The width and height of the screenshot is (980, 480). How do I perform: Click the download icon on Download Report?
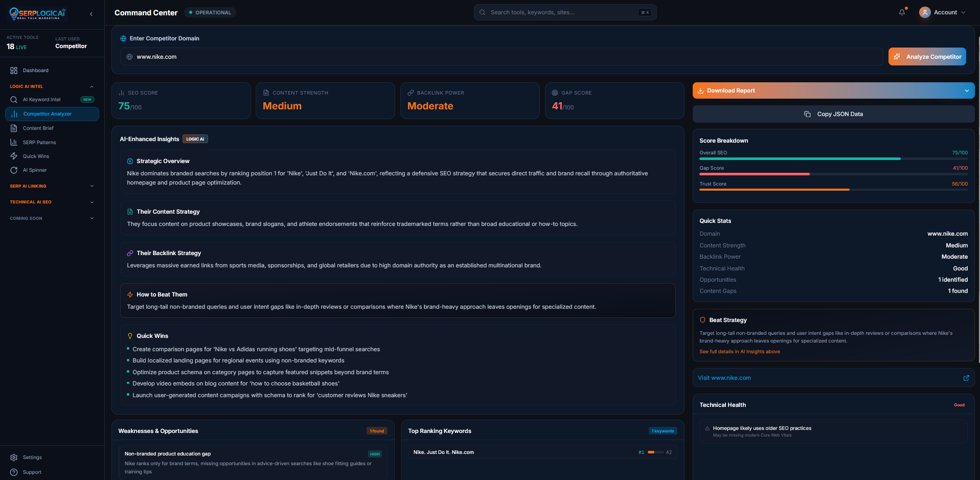point(700,90)
